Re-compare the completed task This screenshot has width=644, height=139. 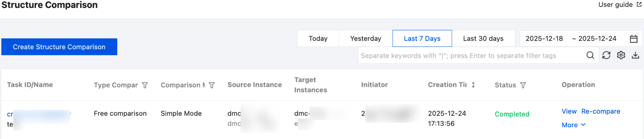(601, 111)
